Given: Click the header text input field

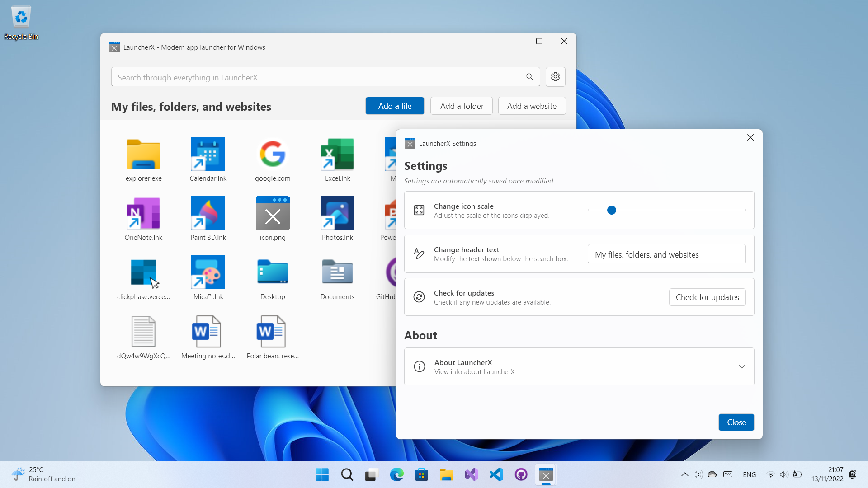Looking at the screenshot, I should pos(666,254).
